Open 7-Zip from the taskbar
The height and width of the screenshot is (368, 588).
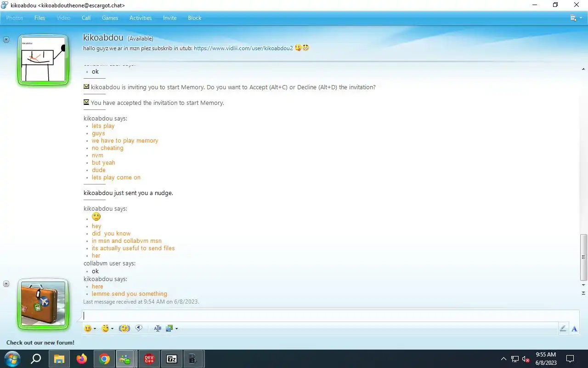point(172,359)
